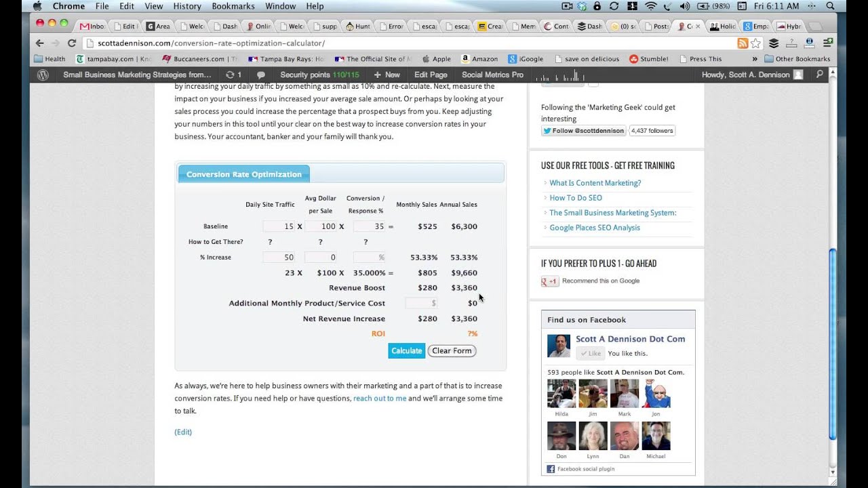Click the % Increase traffic field showing 50
The height and width of the screenshot is (488, 868).
coord(279,258)
